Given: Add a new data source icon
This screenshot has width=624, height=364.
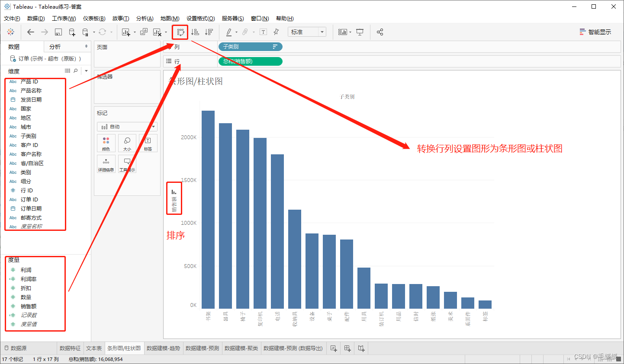Looking at the screenshot, I should coord(72,32).
